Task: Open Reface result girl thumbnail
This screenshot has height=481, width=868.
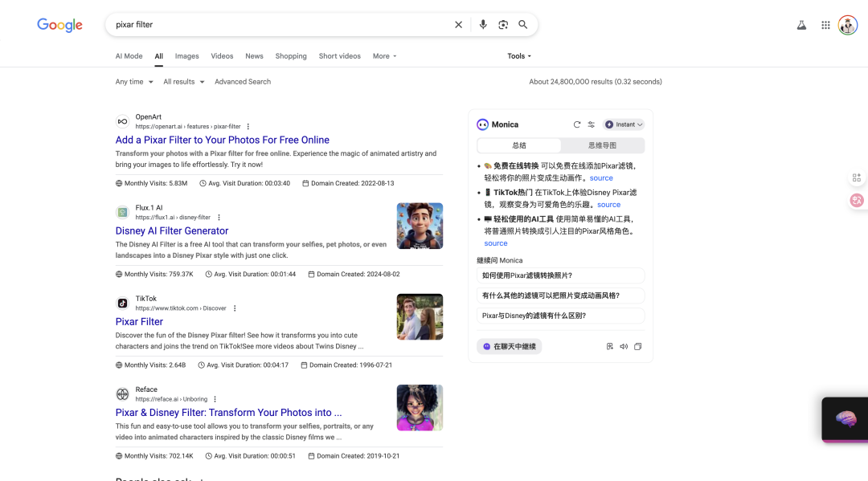Action: pyautogui.click(x=420, y=407)
